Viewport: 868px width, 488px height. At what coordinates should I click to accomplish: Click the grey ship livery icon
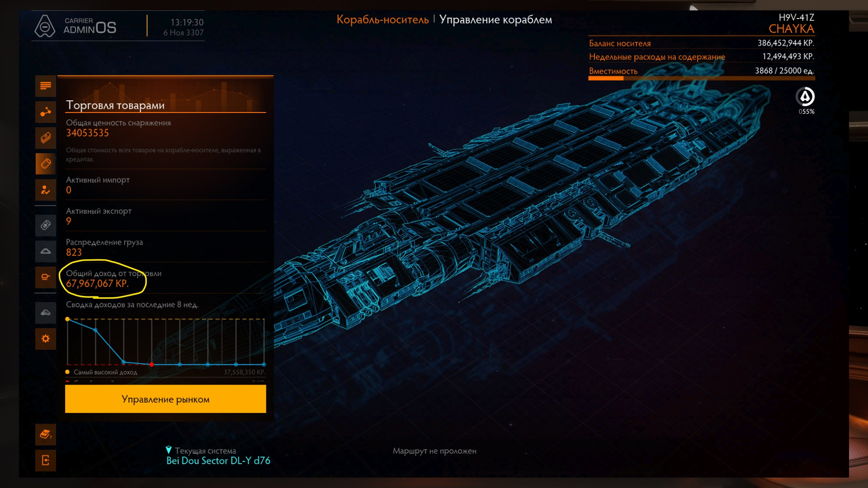(46, 313)
